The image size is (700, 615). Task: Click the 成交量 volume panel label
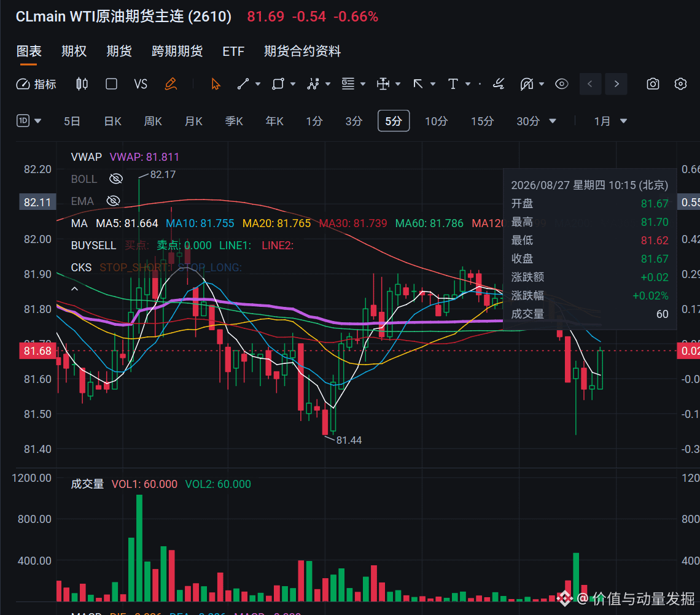click(x=87, y=484)
